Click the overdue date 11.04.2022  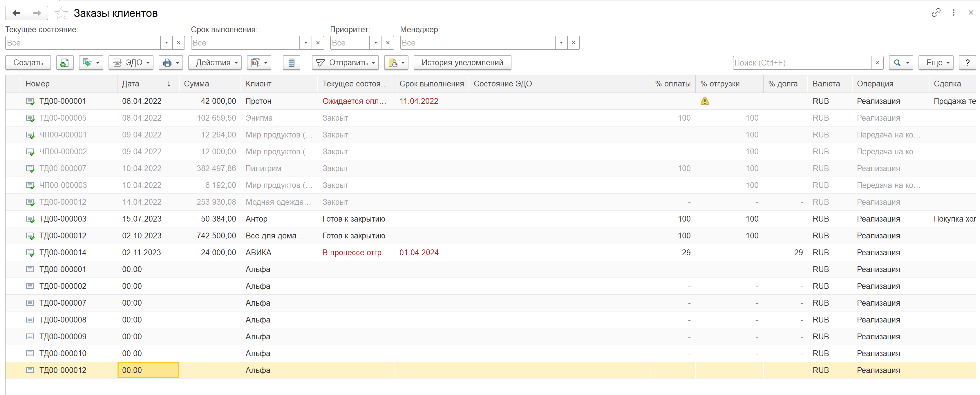pyautogui.click(x=418, y=101)
